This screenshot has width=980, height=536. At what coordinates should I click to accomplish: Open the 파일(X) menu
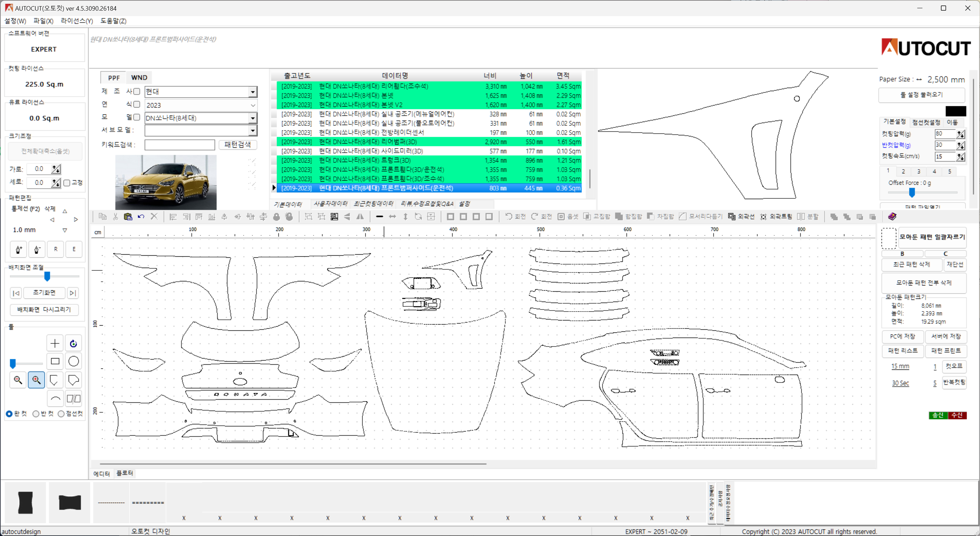[x=44, y=21]
